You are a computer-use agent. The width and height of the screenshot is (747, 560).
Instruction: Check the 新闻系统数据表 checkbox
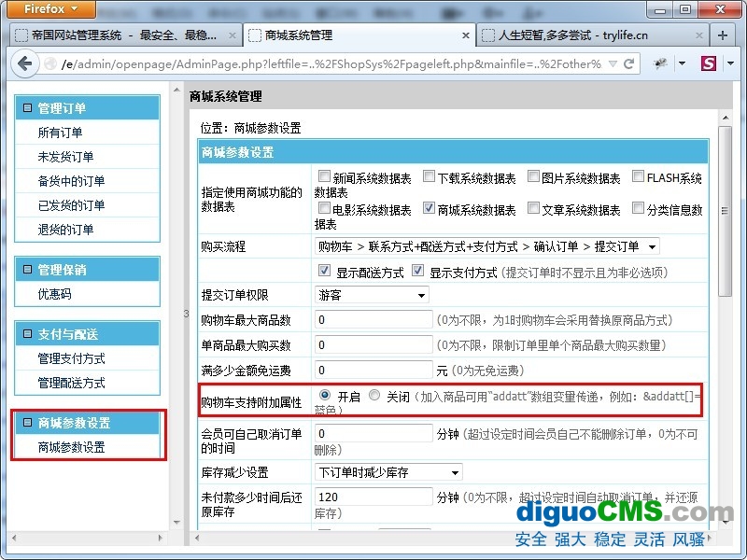click(x=323, y=175)
